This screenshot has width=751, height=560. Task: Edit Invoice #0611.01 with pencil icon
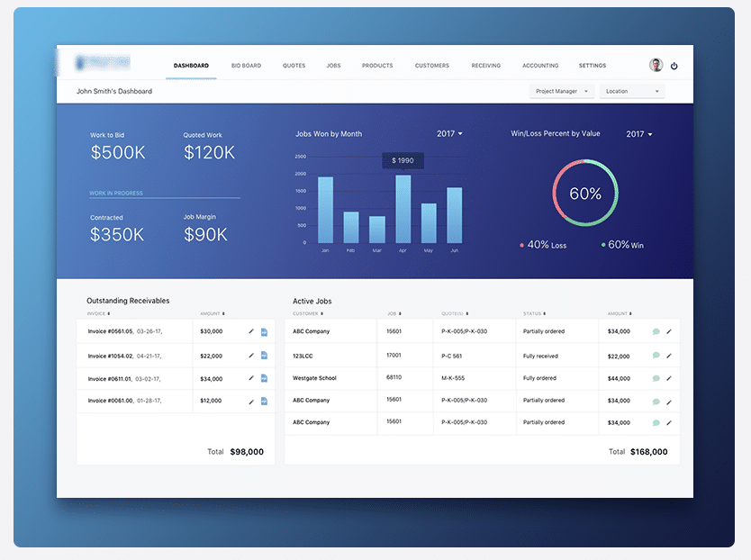coord(251,378)
